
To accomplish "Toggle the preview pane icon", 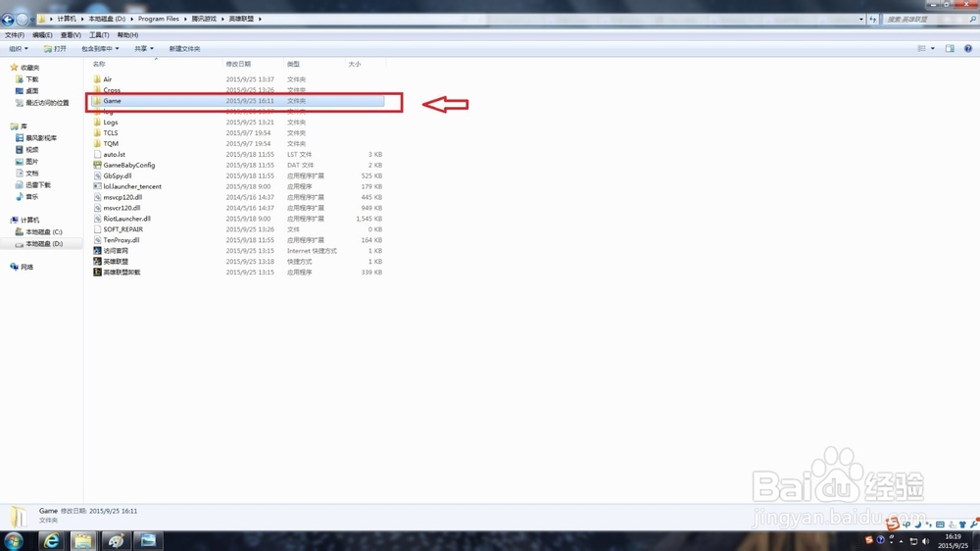I will pos(950,49).
